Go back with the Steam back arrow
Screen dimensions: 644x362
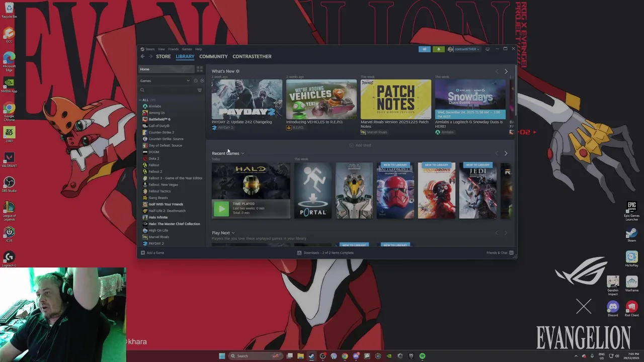click(x=142, y=56)
